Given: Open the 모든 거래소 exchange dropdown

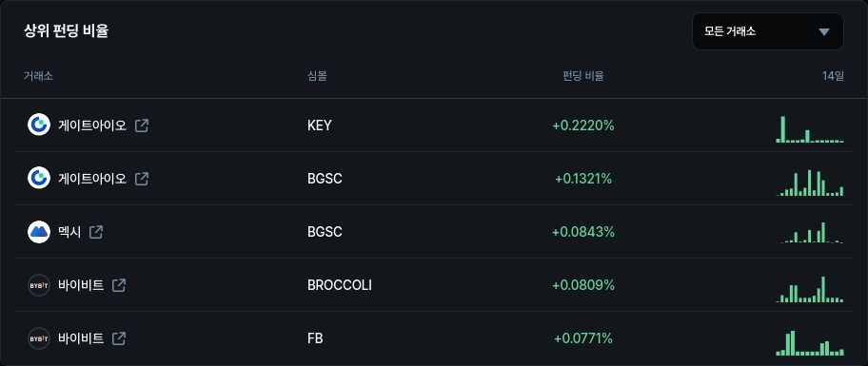Looking at the screenshot, I should [768, 31].
